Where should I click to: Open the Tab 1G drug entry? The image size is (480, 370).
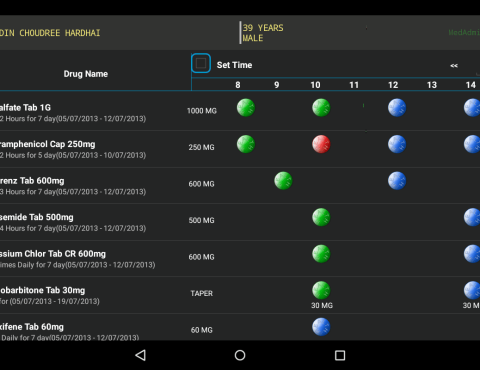point(73,113)
